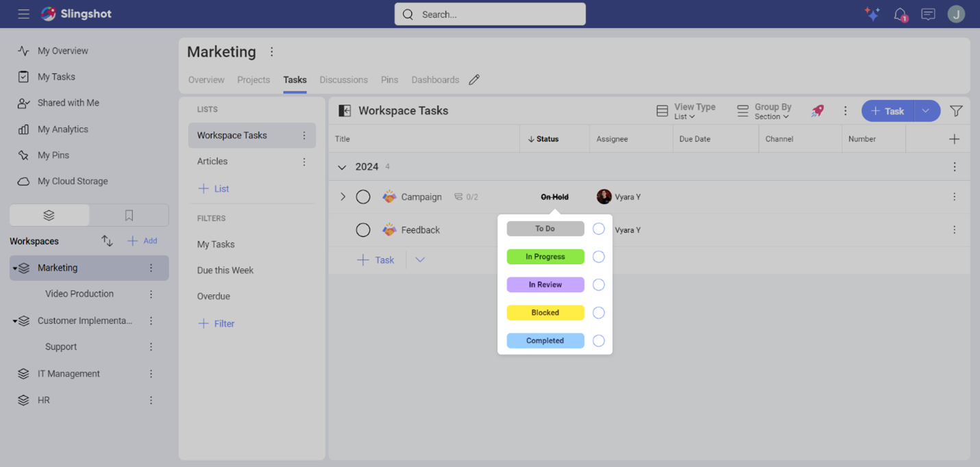980x467 pixels.
Task: Switch to the Pins tab
Action: (389, 79)
